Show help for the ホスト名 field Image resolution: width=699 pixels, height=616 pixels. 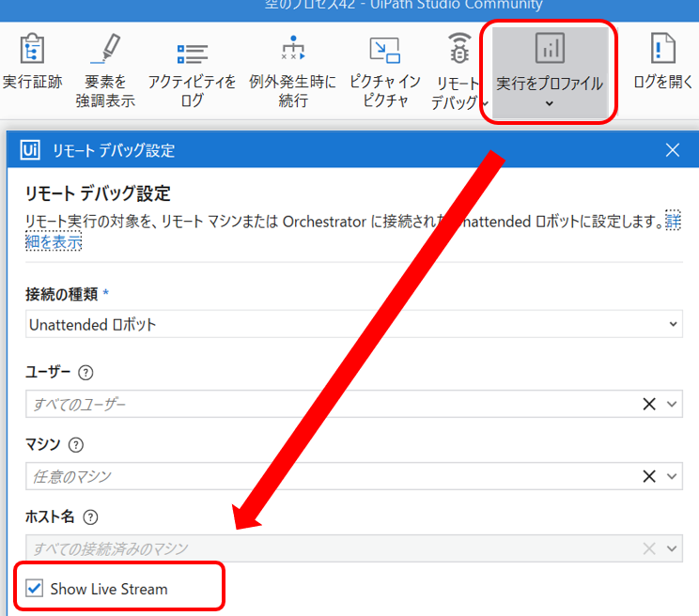pyautogui.click(x=90, y=517)
